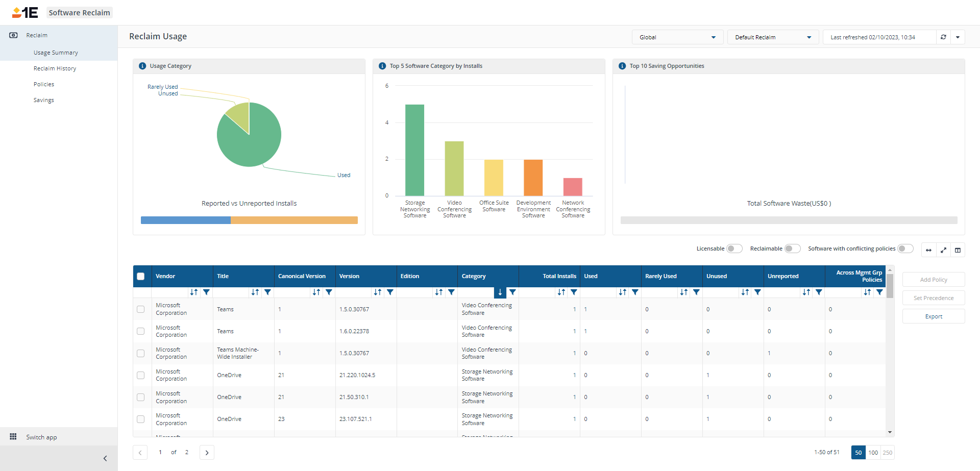Expand the Default Reclaim dropdown

tap(773, 37)
